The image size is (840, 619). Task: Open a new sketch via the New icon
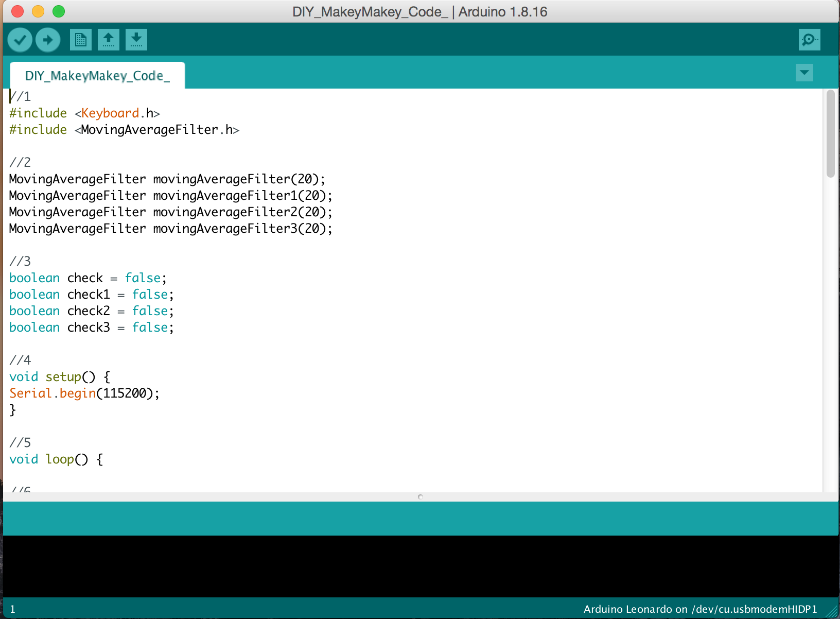pyautogui.click(x=80, y=39)
